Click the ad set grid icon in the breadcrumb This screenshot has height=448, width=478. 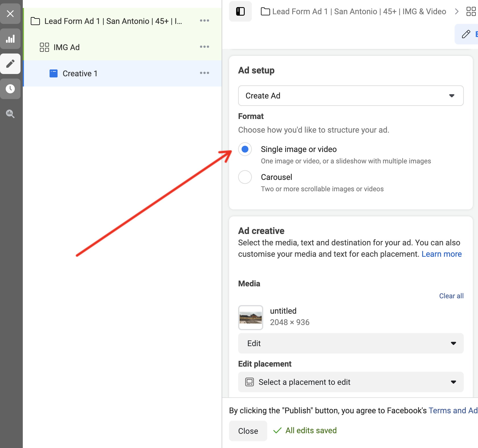471,11
